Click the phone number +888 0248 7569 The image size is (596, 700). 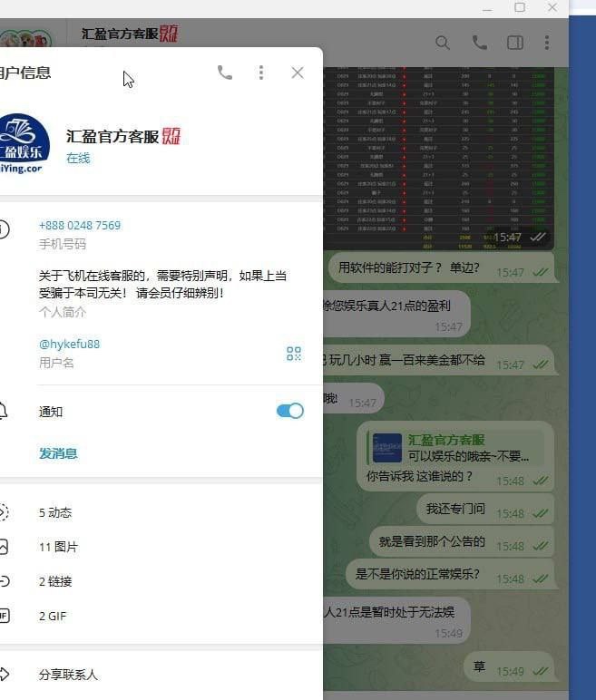pyautogui.click(x=80, y=226)
